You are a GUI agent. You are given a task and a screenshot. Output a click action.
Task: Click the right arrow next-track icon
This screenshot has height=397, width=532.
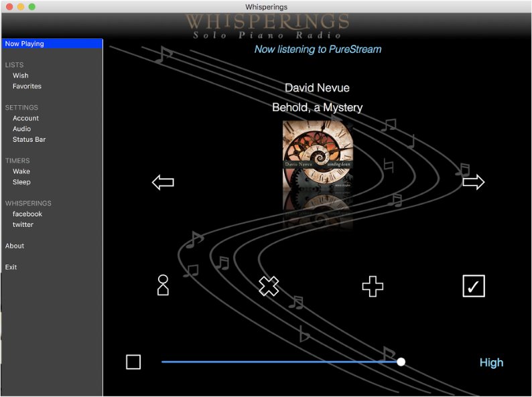click(x=474, y=182)
